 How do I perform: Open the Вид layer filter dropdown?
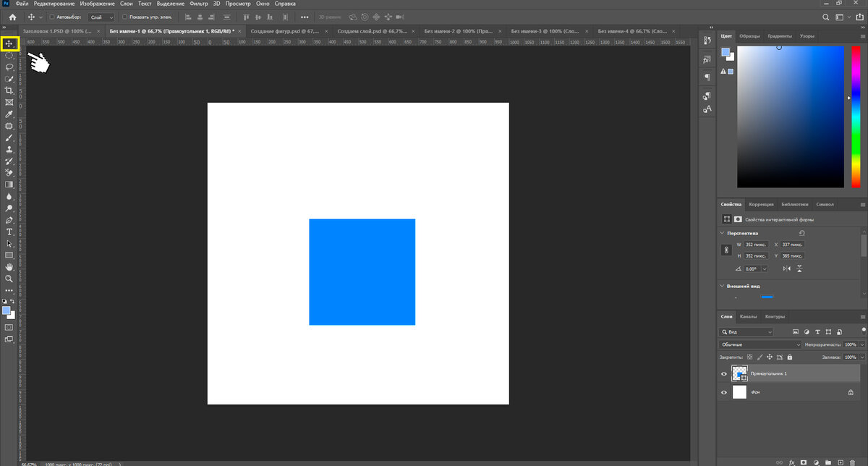click(x=746, y=331)
